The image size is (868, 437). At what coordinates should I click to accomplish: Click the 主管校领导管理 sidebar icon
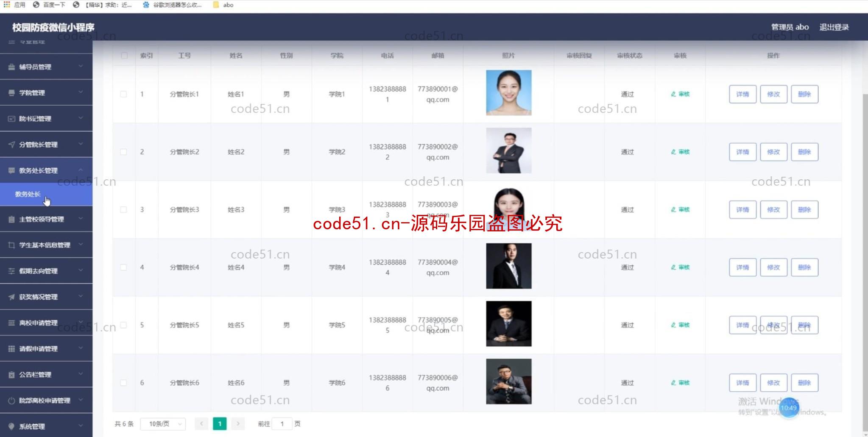[12, 219]
